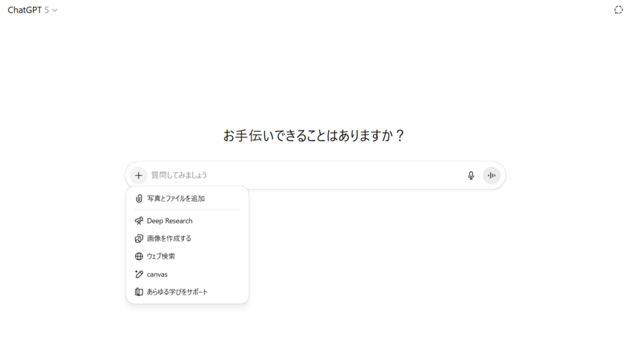626x364 pixels.
Task: Choose ウェブ検索 from the popup
Action: 187,257
